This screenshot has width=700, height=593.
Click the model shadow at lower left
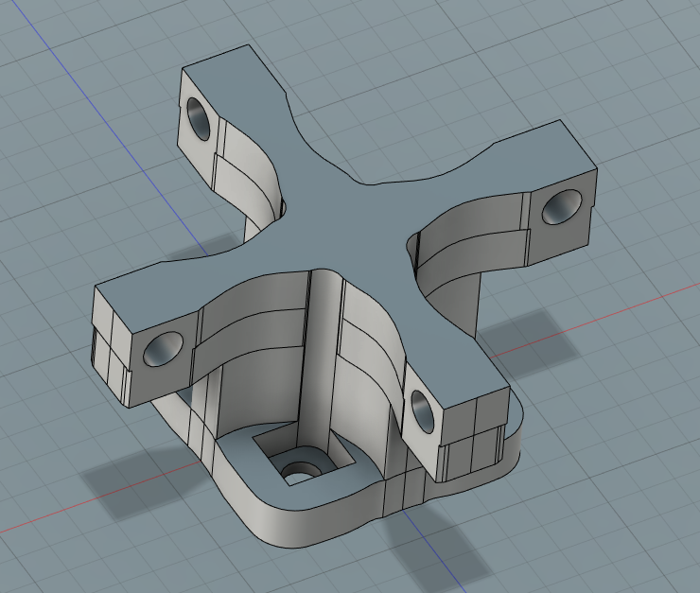point(132,482)
